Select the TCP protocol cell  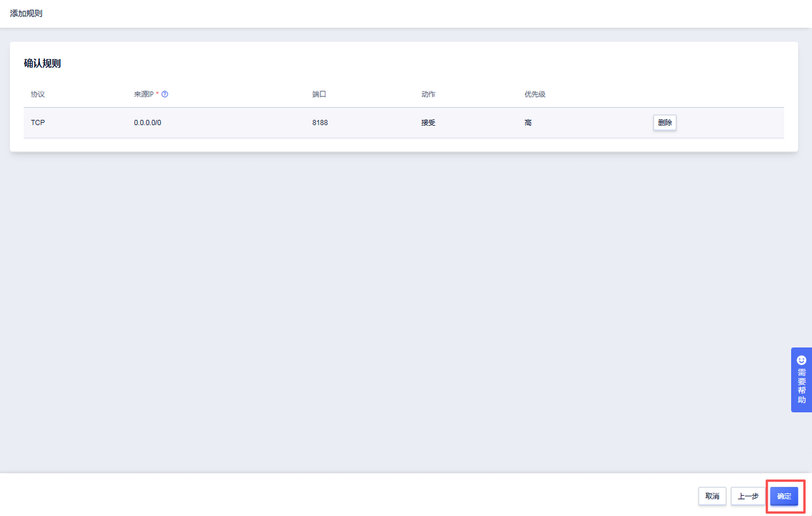[38, 122]
